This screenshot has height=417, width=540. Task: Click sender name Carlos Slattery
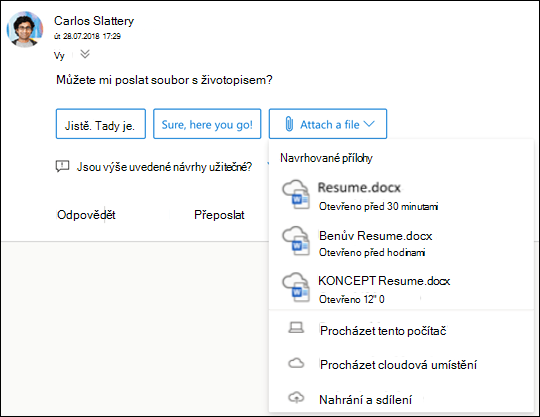click(94, 21)
